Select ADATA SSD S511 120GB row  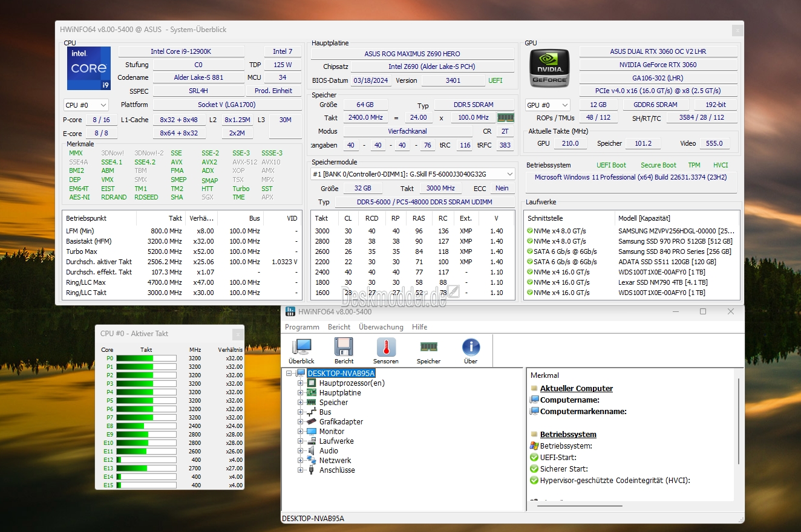coord(632,262)
